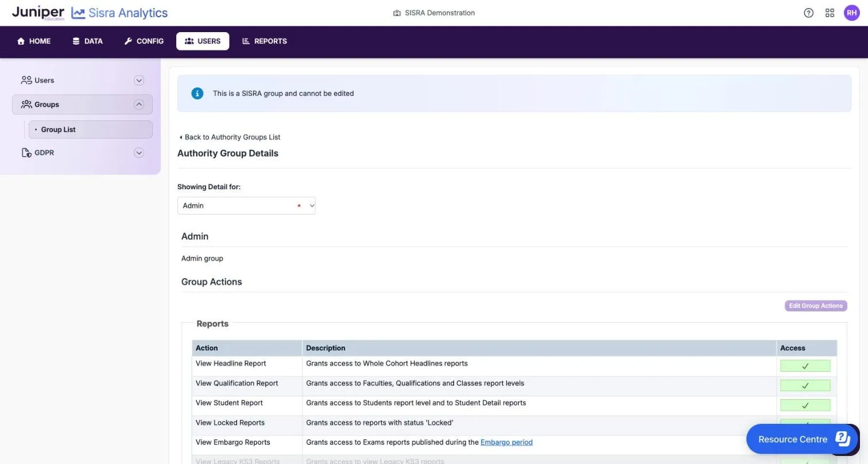The width and height of the screenshot is (868, 464).
Task: Expand the Users sidebar section
Action: [139, 80]
